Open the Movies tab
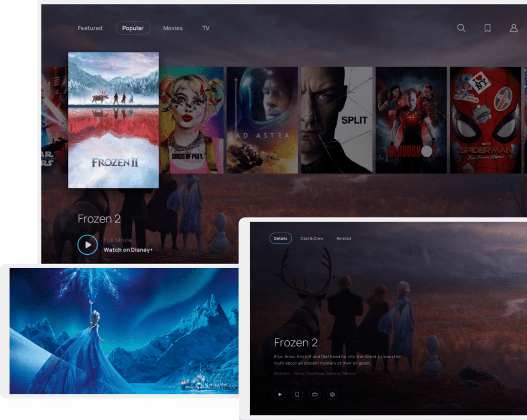This screenshot has width=527, height=420. (x=173, y=28)
